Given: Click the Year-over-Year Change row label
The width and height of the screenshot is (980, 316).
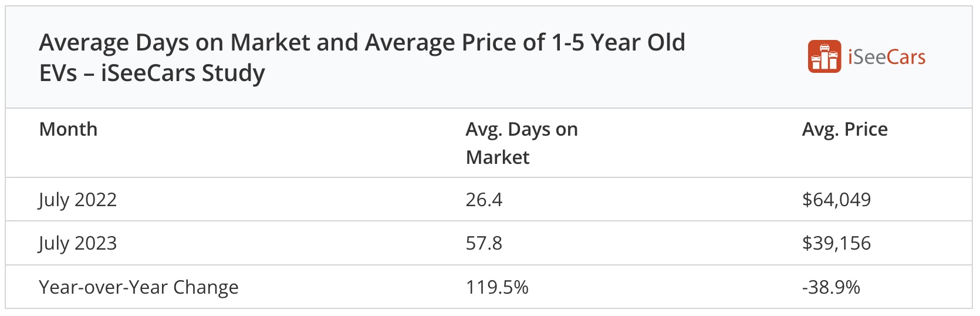Looking at the screenshot, I should point(138,287).
